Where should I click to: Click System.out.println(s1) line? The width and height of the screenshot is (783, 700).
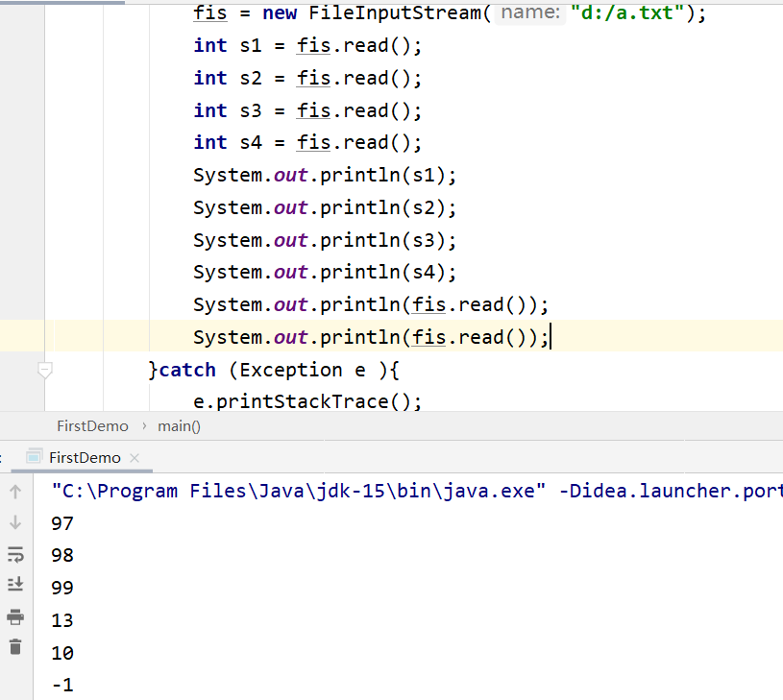(325, 175)
